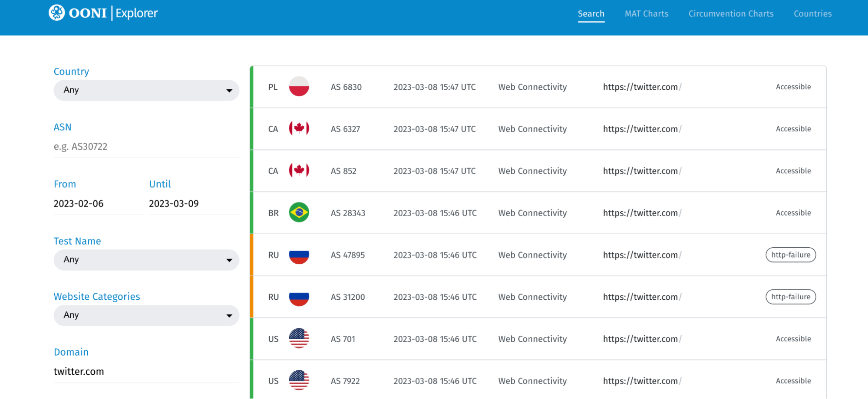Click the OONI Explorer logo

103,13
